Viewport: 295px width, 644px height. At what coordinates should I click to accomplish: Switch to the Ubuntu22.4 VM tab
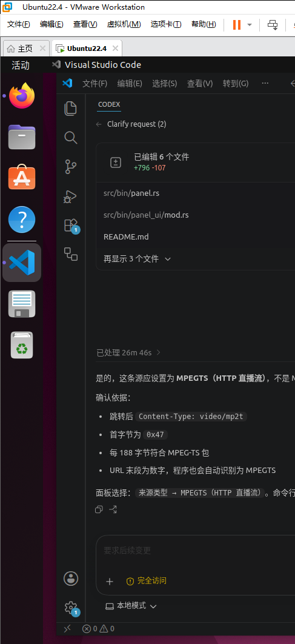tap(87, 49)
